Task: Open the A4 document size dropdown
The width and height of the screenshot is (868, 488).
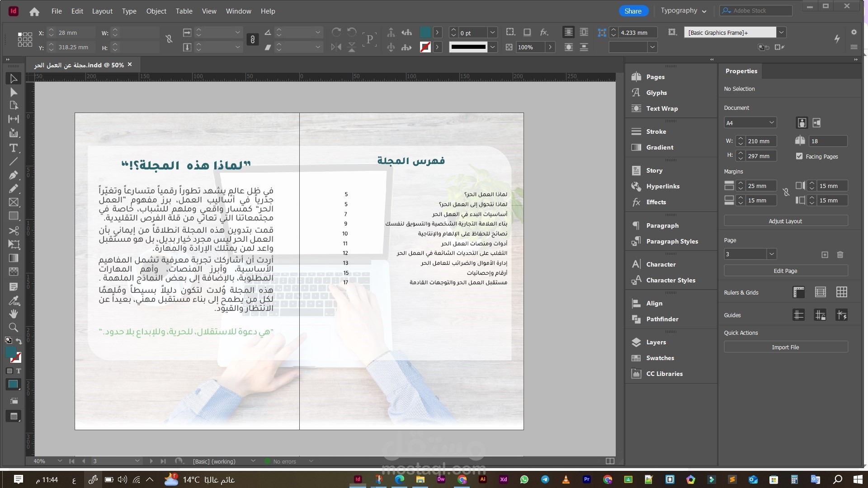Action: [x=771, y=122]
